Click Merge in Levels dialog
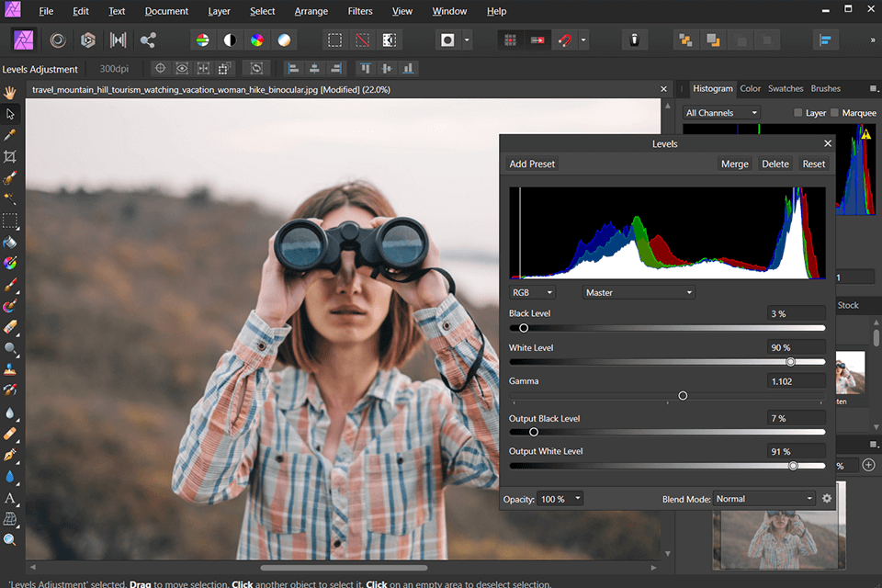882x588 pixels. (735, 164)
